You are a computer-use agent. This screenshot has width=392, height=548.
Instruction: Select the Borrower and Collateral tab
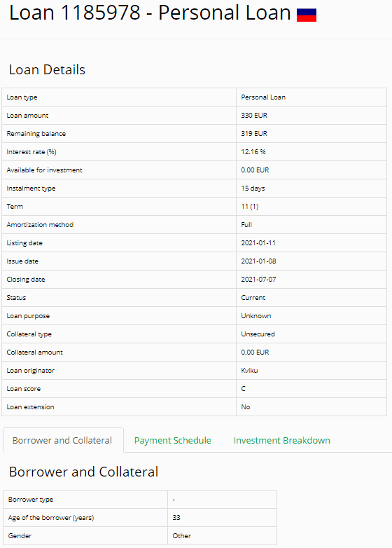pos(62,440)
